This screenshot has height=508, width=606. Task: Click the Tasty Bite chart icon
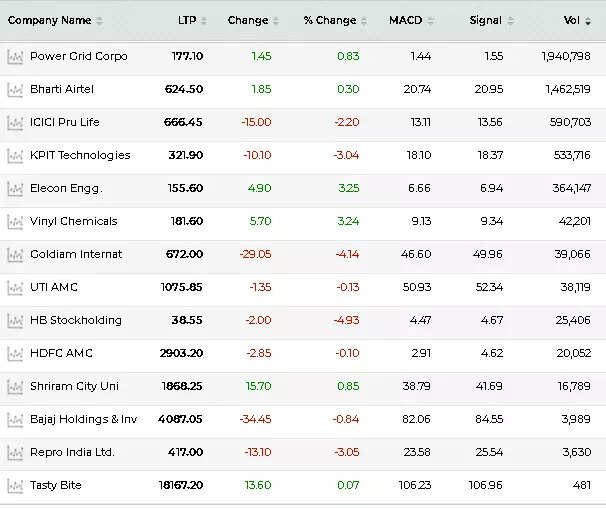tap(15, 486)
